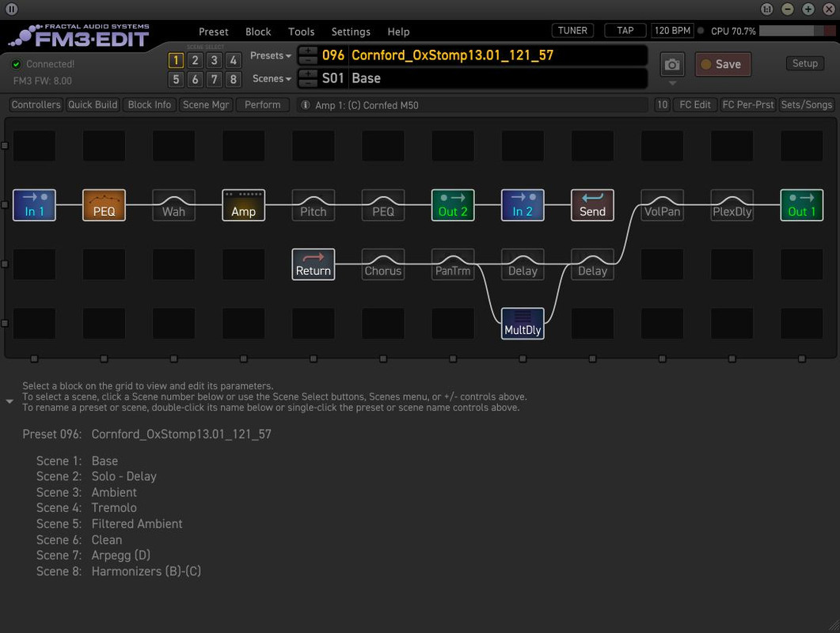
Task: Select the Delay block directly below Send
Action: 592,264
